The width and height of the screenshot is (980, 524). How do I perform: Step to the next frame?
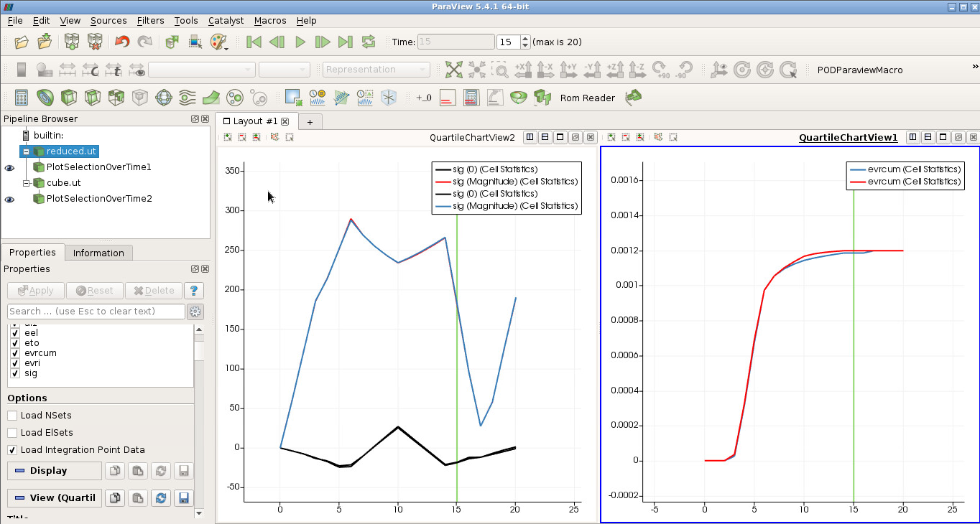(x=323, y=42)
